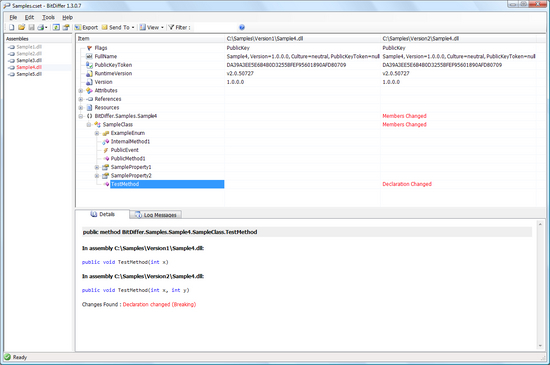Screen dimensions: 550x365
Task: Click the TestMethod method icon
Action: tap(106, 184)
